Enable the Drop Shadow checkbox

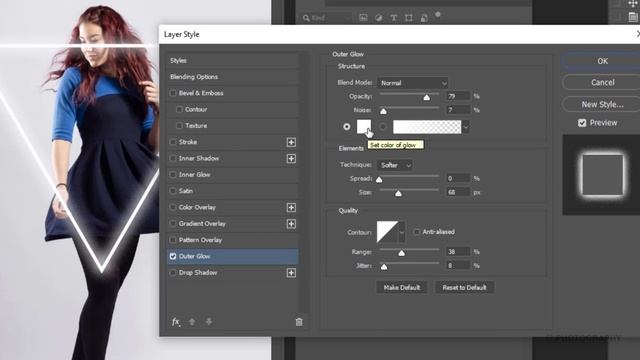[x=173, y=273]
